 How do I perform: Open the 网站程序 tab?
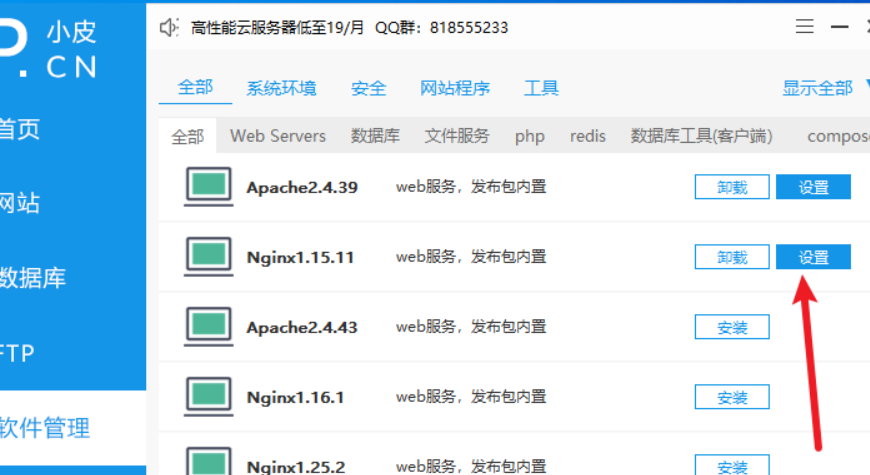click(x=455, y=88)
